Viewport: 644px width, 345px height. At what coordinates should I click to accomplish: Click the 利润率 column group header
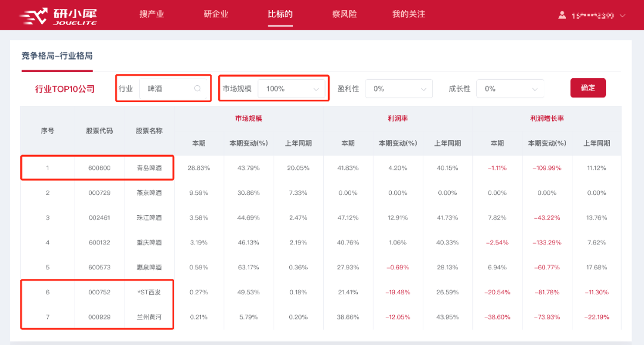tap(398, 119)
